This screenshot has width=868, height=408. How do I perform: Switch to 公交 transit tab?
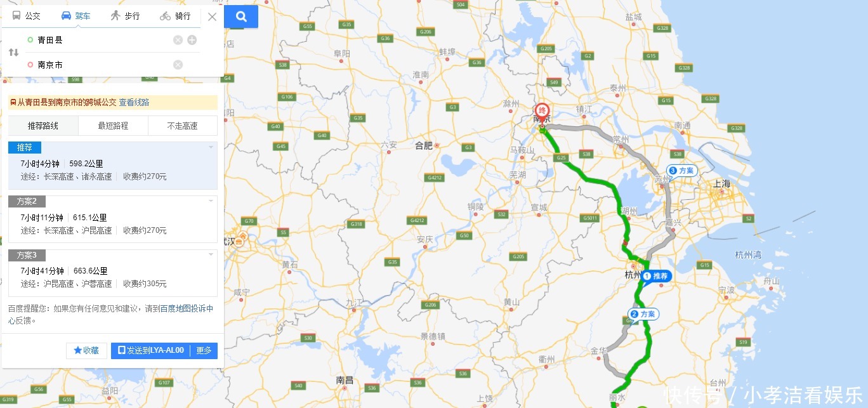[x=27, y=16]
